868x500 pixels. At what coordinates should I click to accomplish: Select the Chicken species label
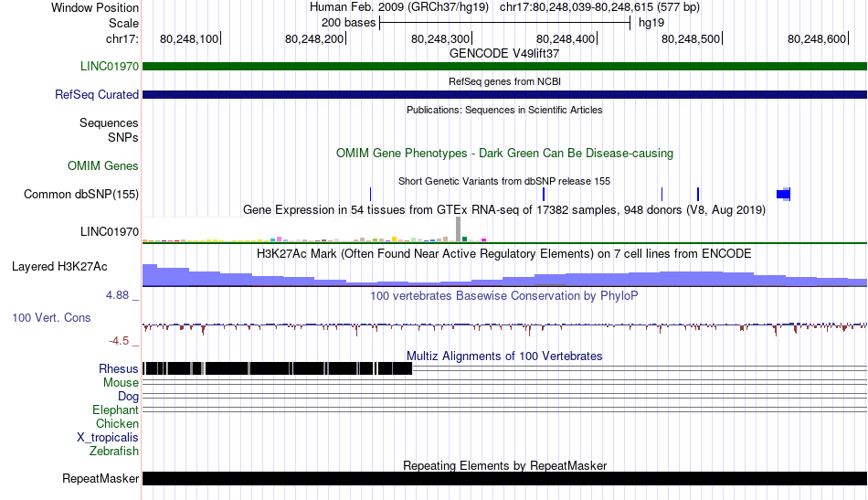point(117,423)
